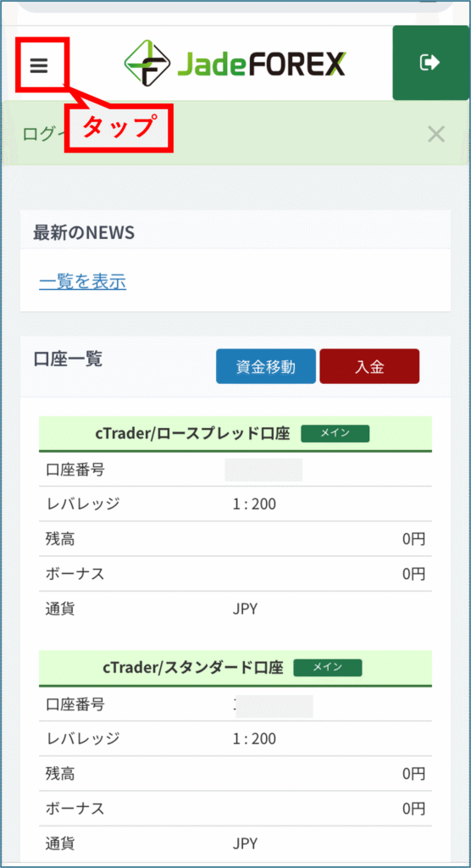The image size is (471, 868).
Task: Select the cTrader/スタンダード口座 header
Action: [x=235, y=668]
